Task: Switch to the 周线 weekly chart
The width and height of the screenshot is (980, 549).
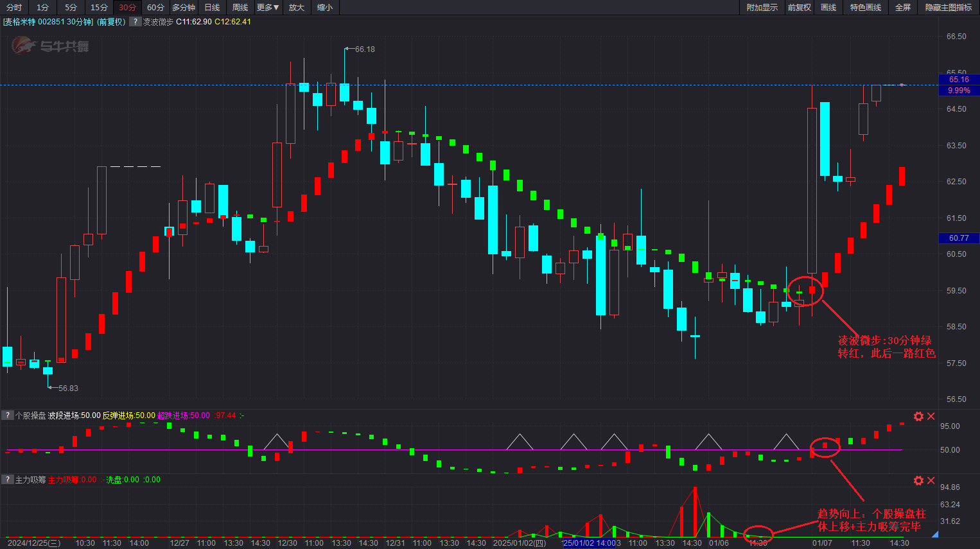Action: click(x=240, y=8)
